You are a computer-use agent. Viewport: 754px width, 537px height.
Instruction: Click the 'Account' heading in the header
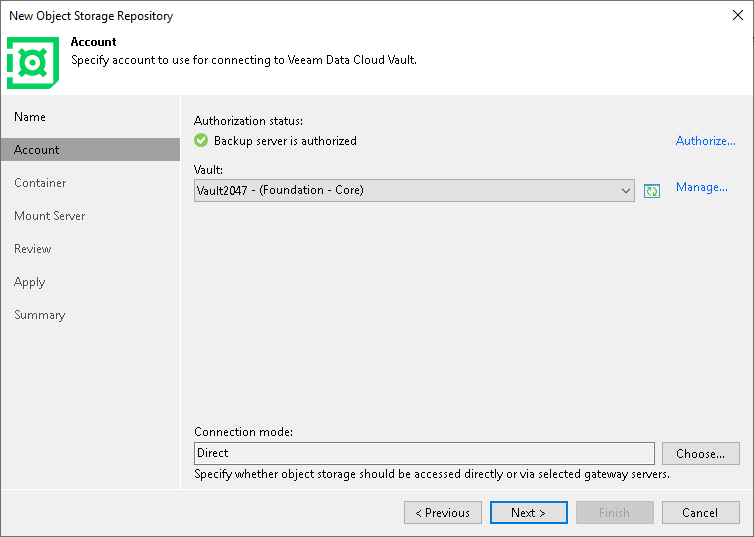(93, 42)
